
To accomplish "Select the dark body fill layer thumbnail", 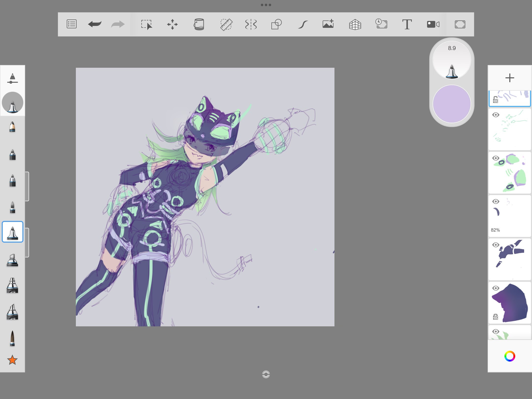I will pos(510,259).
